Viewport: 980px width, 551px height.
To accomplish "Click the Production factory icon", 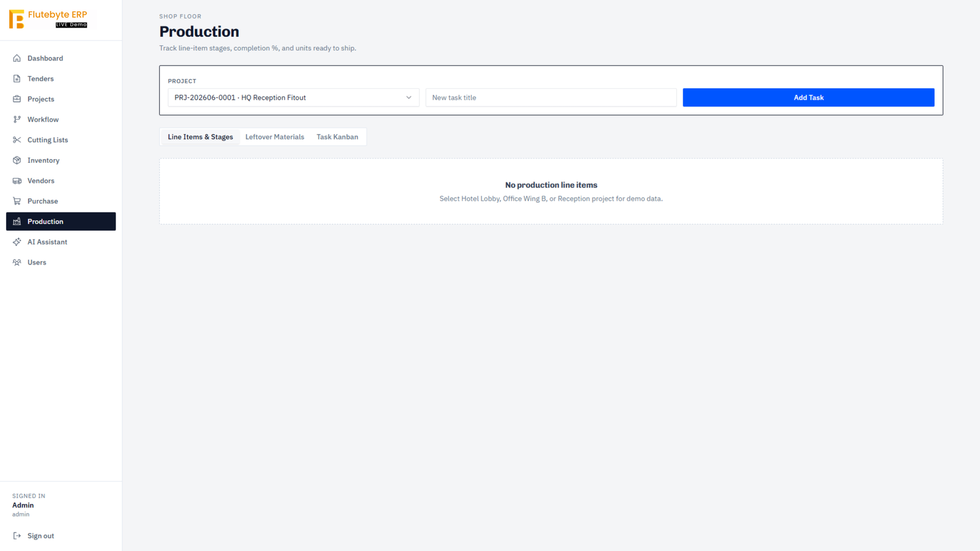I will click(x=17, y=222).
